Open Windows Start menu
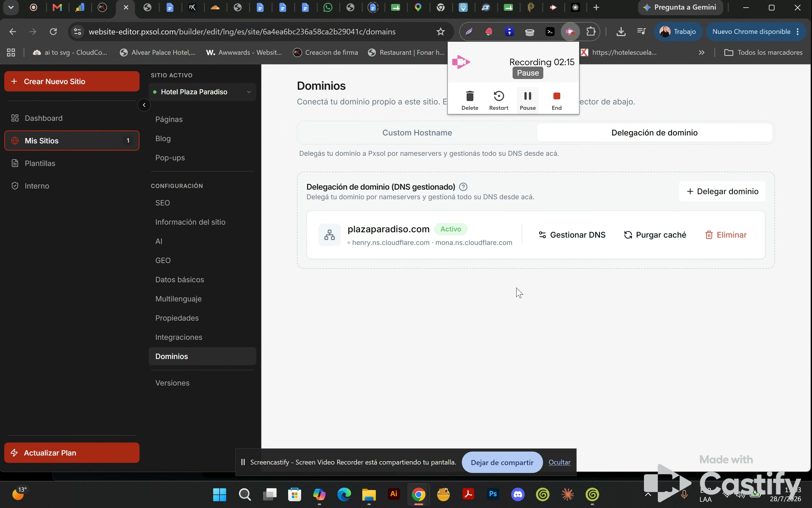The width and height of the screenshot is (812, 508). (220, 494)
